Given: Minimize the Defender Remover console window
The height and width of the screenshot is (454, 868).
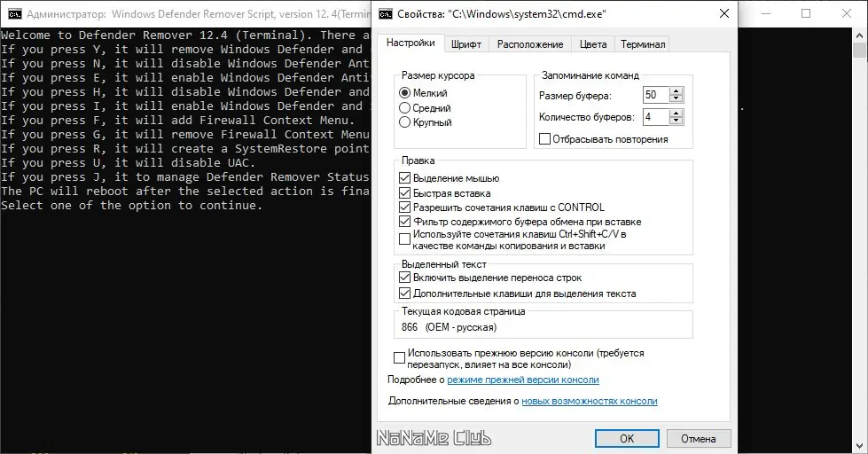Looking at the screenshot, I should pos(766,14).
